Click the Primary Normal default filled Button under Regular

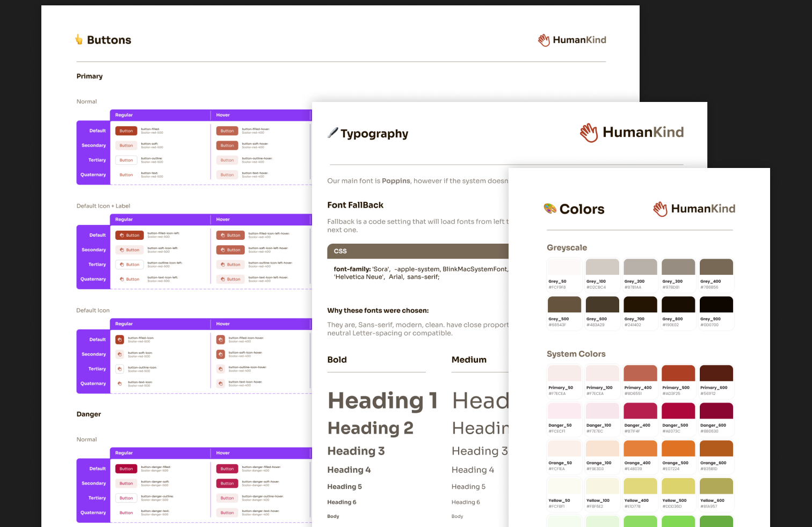126,131
